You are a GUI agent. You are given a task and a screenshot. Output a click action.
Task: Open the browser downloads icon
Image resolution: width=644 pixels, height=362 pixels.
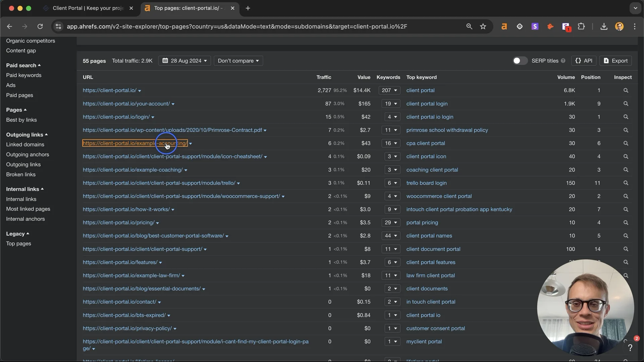(604, 26)
